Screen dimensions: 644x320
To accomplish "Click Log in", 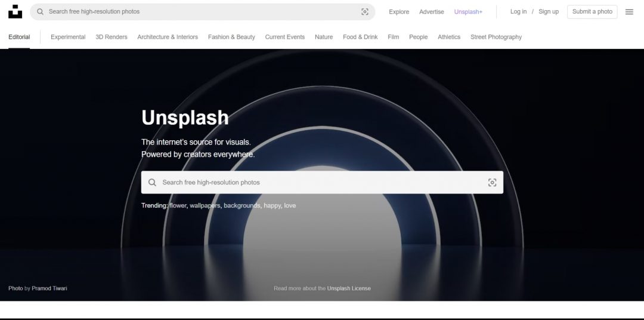I will pyautogui.click(x=518, y=11).
